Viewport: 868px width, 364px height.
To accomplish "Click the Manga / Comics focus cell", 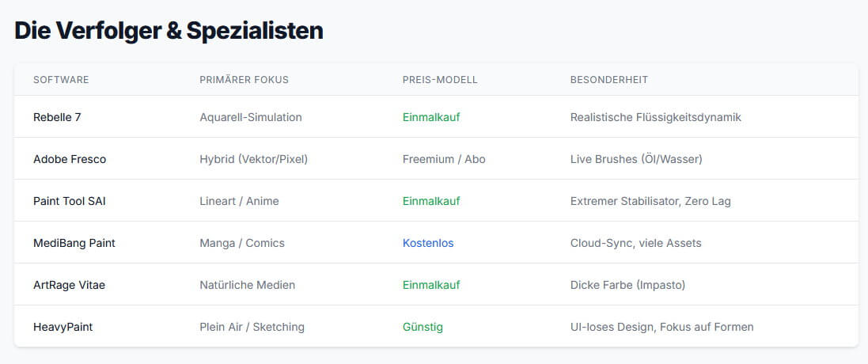I will coord(242,243).
